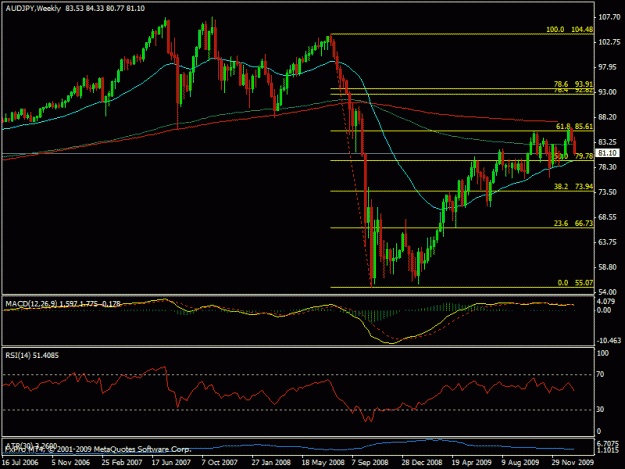Viewport: 625px width, 469px height.
Task: Click the 100 value on RSI scale
Action: tap(603, 353)
